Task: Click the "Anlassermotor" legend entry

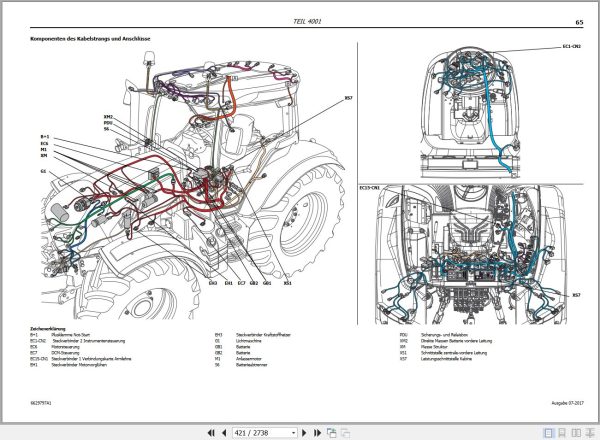Action: pos(249,359)
